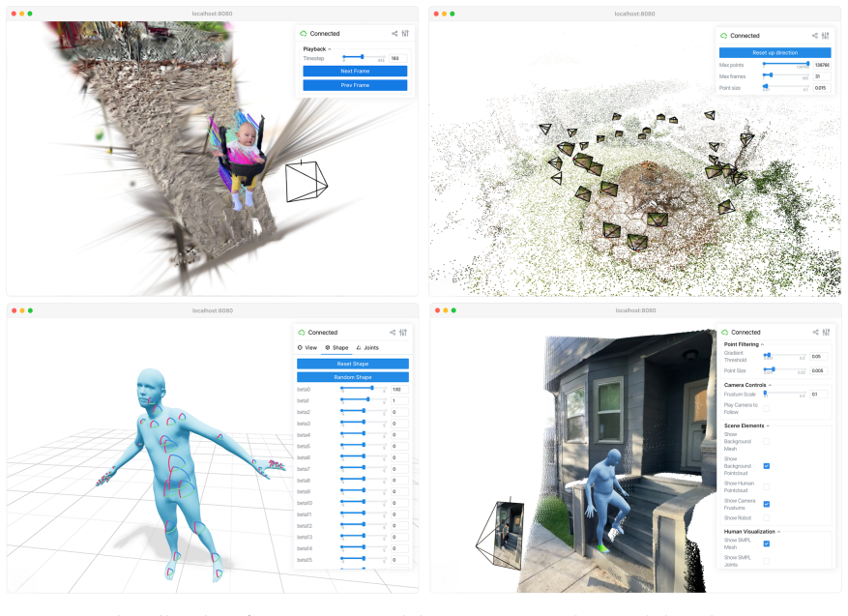Screen dimensions: 848x616
Task: Adjust the Timestep slider handle
Action: 363,57
